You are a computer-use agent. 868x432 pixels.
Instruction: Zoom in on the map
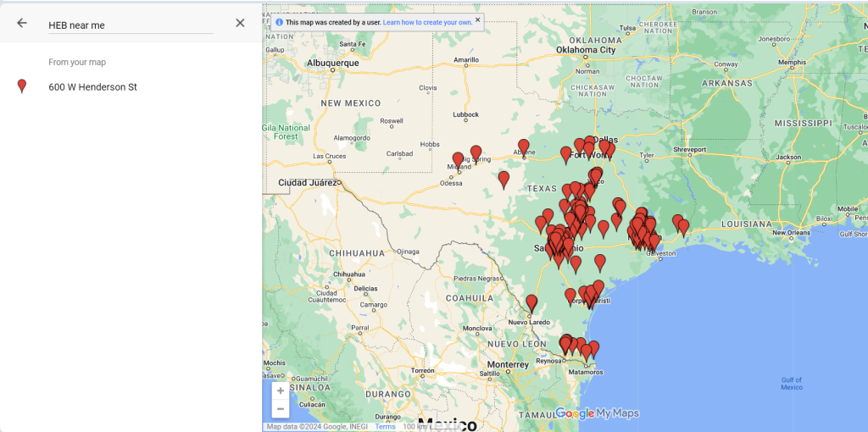pyautogui.click(x=280, y=391)
